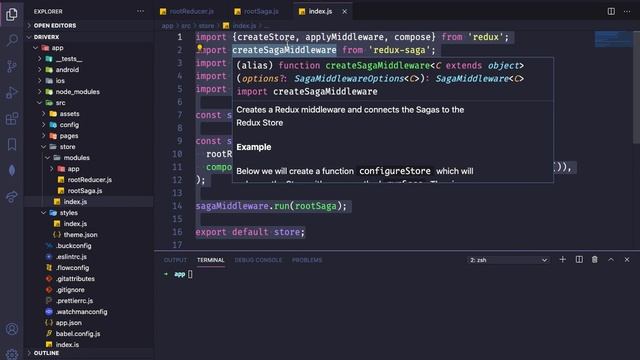640x360 pixels.
Task: Maximize the panel with up chevron
Action: click(x=611, y=260)
